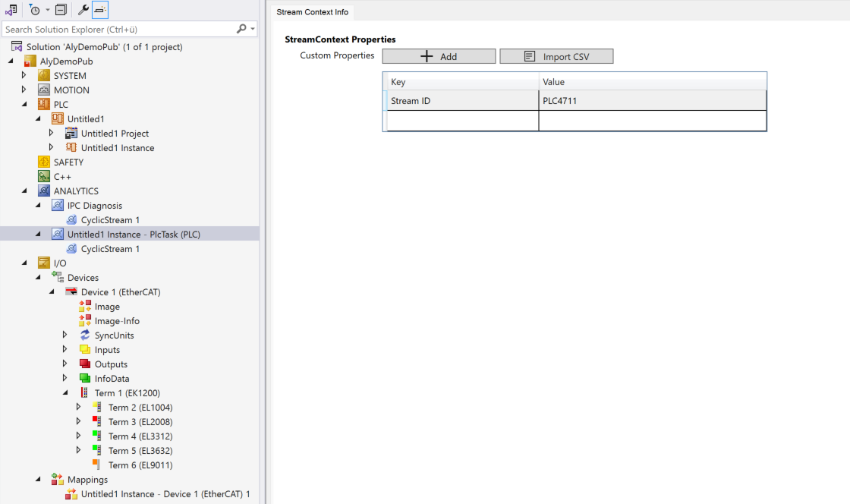Click the Image-Info icon under Device 1
The height and width of the screenshot is (504, 850).
click(x=85, y=320)
